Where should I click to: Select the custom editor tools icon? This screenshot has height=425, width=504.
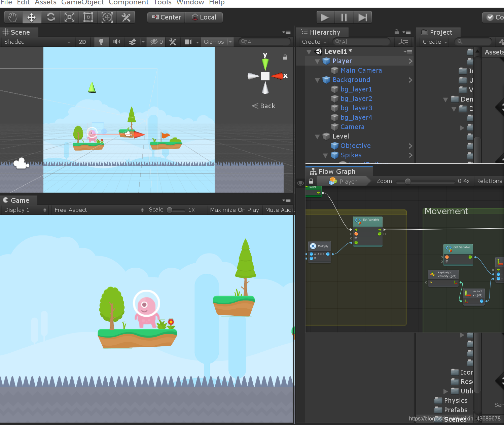click(126, 17)
